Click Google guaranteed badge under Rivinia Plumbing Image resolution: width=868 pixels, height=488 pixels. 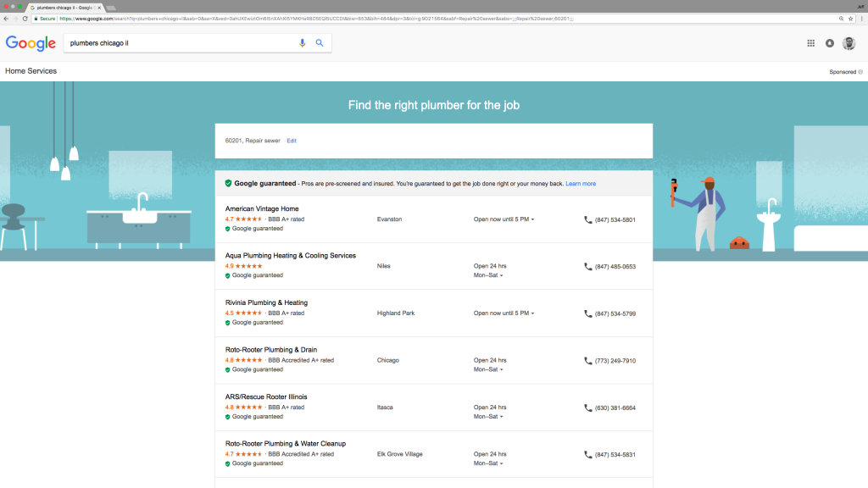point(254,323)
